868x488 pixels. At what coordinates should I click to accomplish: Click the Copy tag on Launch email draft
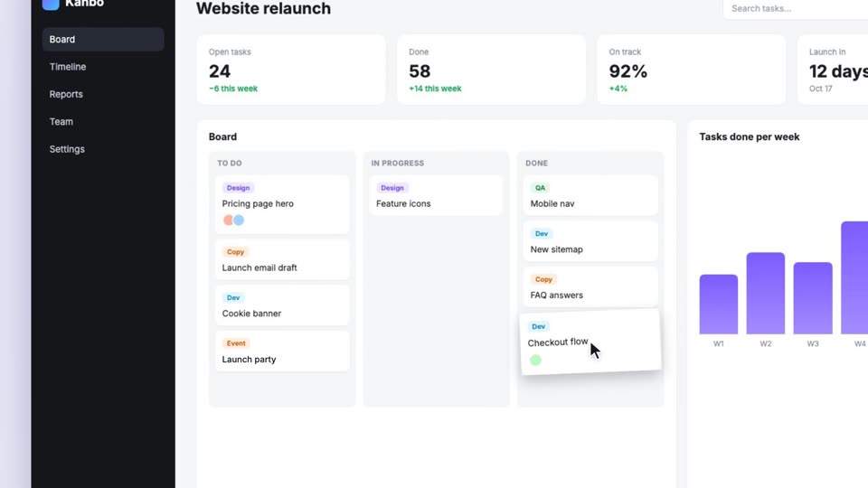click(x=235, y=252)
